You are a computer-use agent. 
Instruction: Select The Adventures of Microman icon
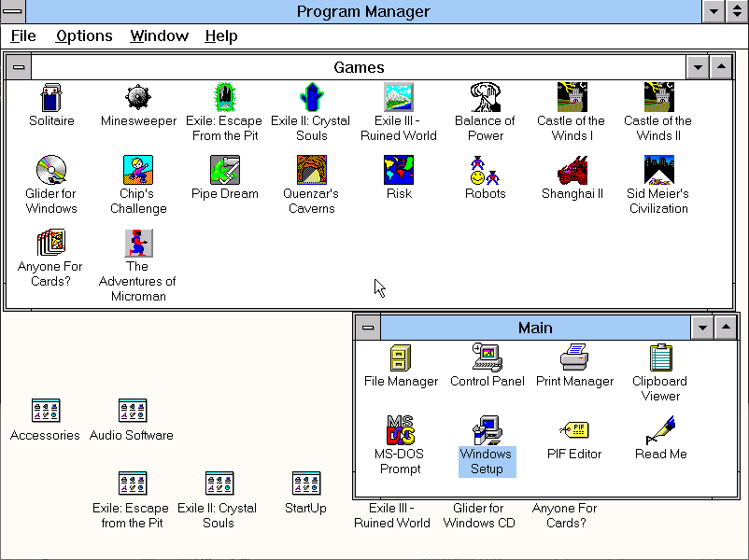pyautogui.click(x=138, y=243)
